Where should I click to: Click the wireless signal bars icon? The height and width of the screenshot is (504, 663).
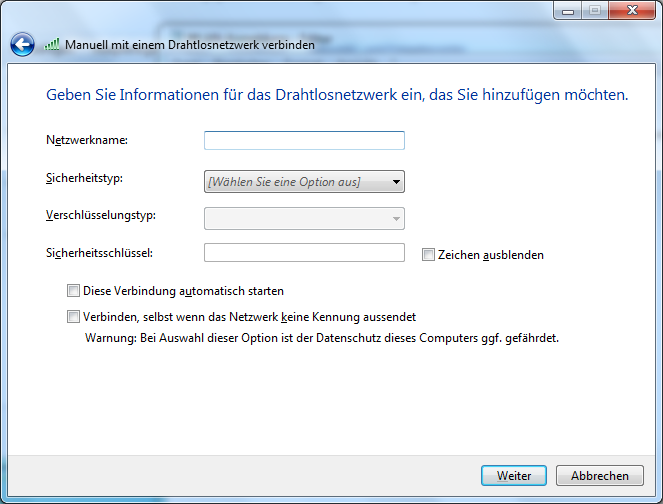[x=53, y=45]
